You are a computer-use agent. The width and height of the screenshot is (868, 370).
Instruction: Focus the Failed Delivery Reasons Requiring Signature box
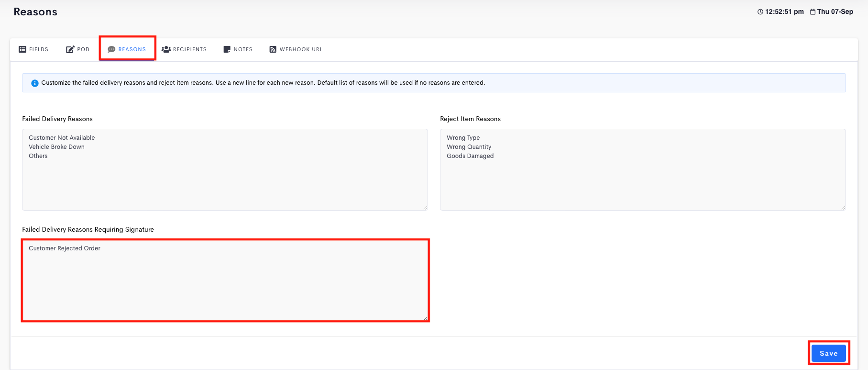[225, 280]
